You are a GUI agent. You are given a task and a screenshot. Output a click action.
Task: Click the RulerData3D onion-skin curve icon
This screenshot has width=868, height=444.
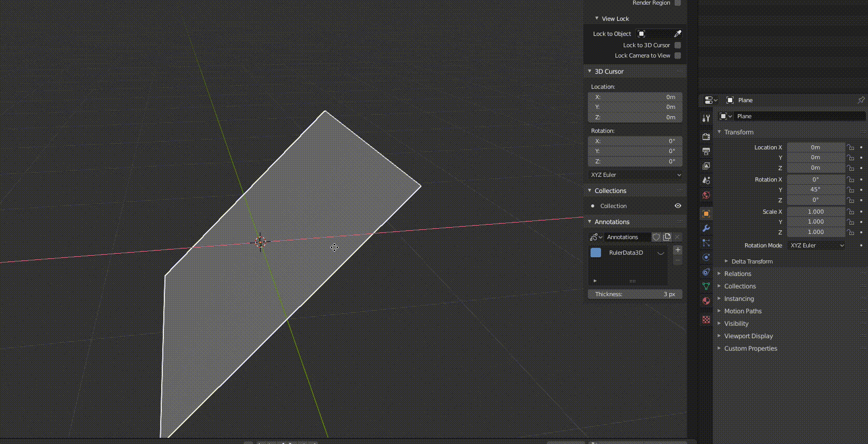coord(661,253)
